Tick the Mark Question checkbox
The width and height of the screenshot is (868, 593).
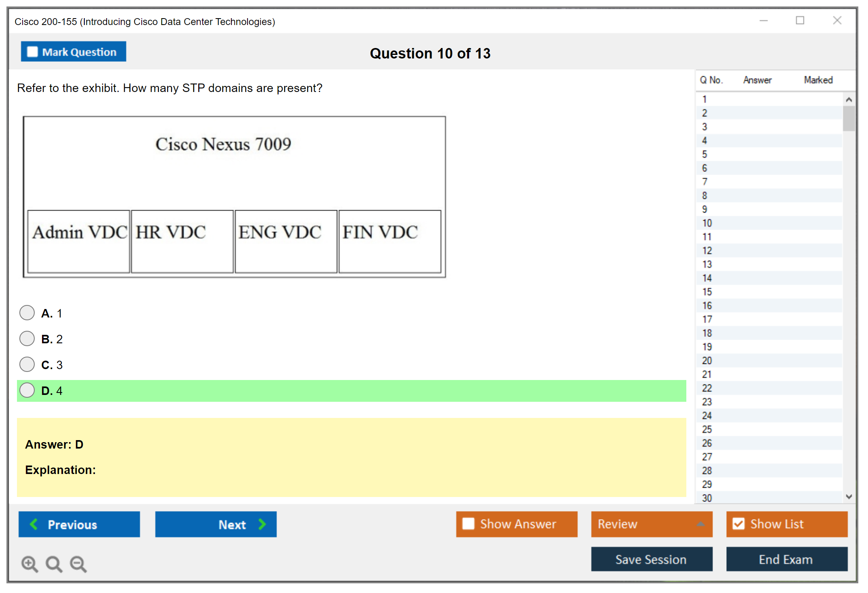32,52
